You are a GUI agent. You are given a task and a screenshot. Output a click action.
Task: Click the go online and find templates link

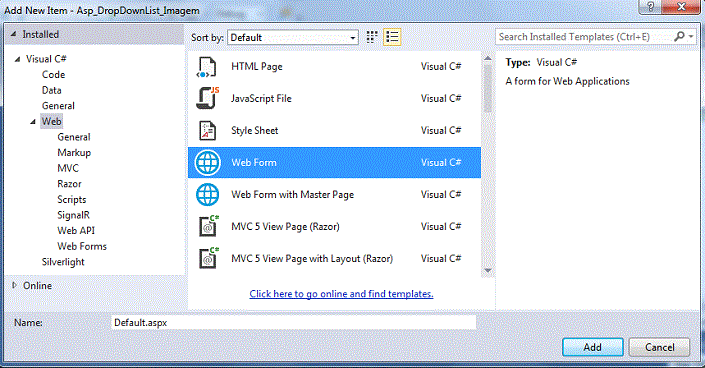tap(341, 294)
